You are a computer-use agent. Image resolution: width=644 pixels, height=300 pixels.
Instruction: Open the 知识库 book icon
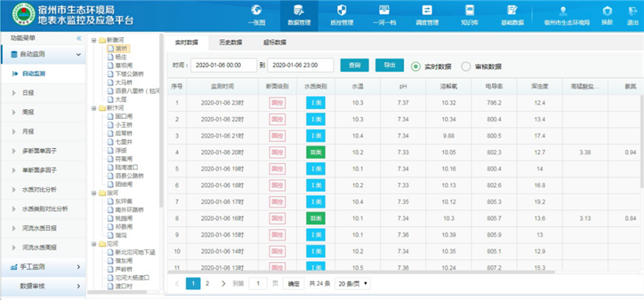click(469, 10)
